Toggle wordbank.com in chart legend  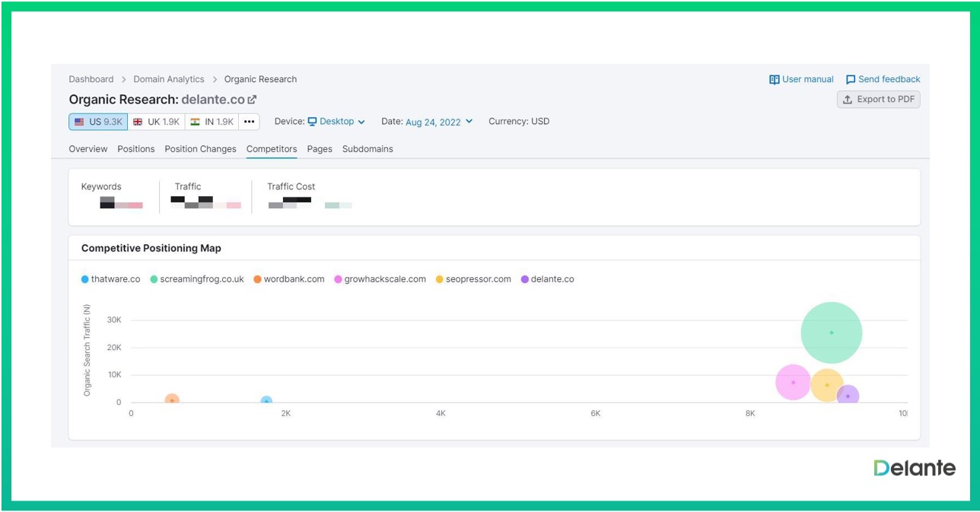click(289, 279)
